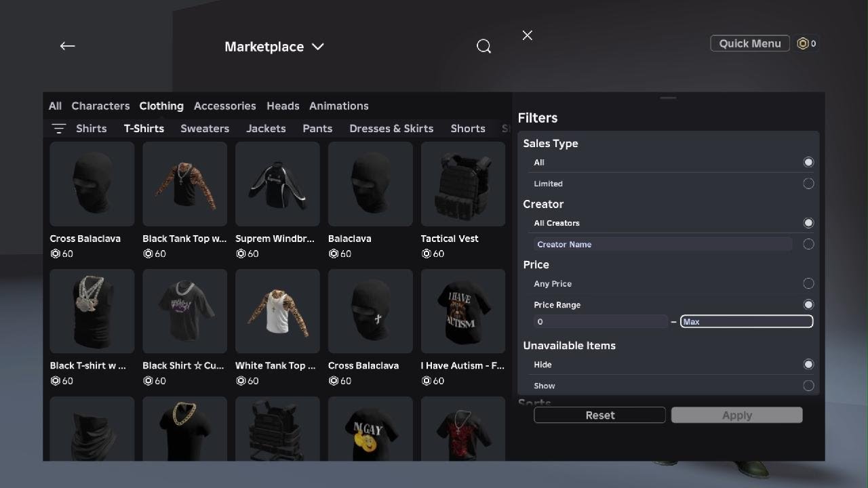Viewport: 868px width, 488px height.
Task: Click the filter panel drag handle
Action: [x=668, y=98]
